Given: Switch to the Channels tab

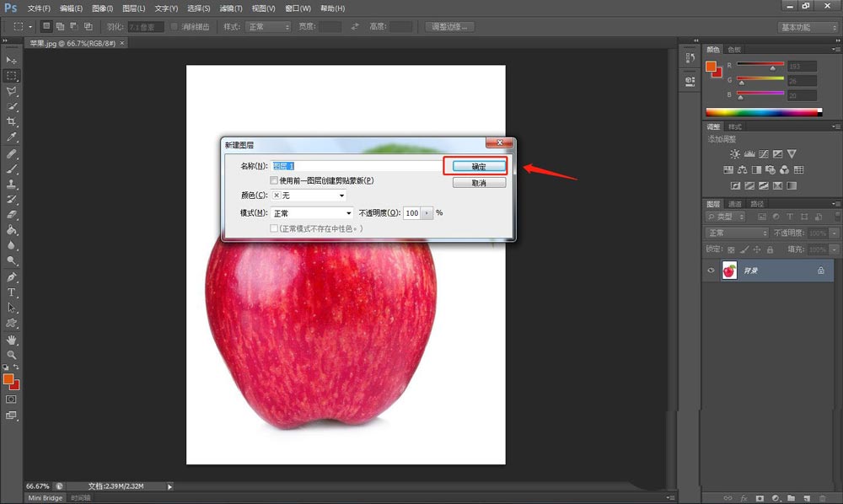Looking at the screenshot, I should click(734, 204).
